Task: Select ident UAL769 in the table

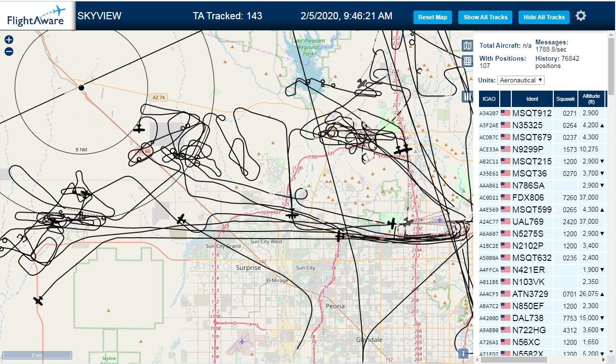Action: 528,222
